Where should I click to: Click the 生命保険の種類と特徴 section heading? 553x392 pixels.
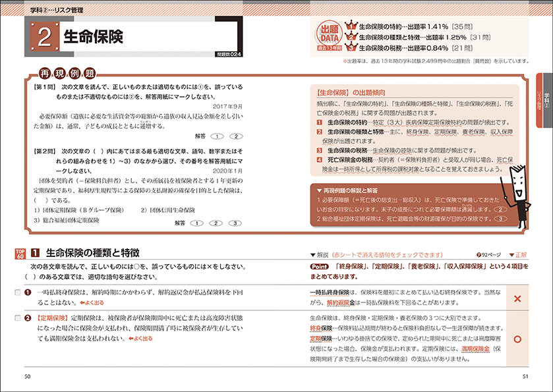(x=93, y=253)
